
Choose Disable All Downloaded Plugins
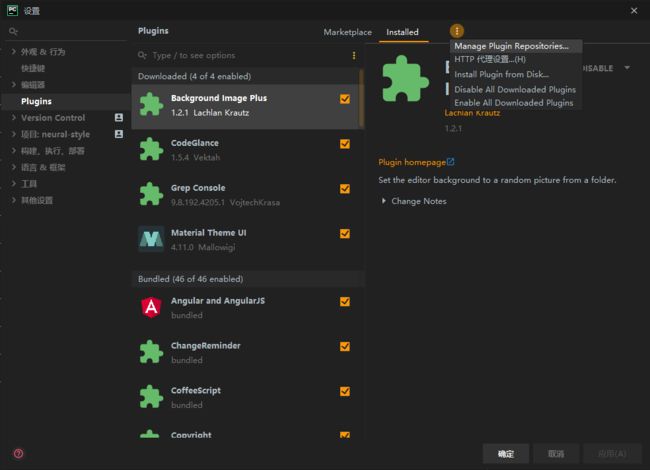coord(516,90)
